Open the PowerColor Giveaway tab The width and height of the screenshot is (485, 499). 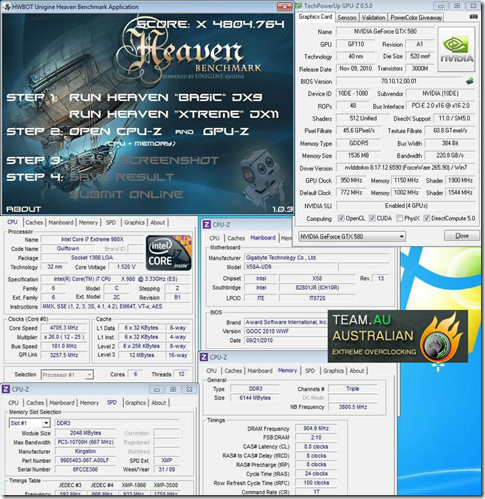point(416,17)
